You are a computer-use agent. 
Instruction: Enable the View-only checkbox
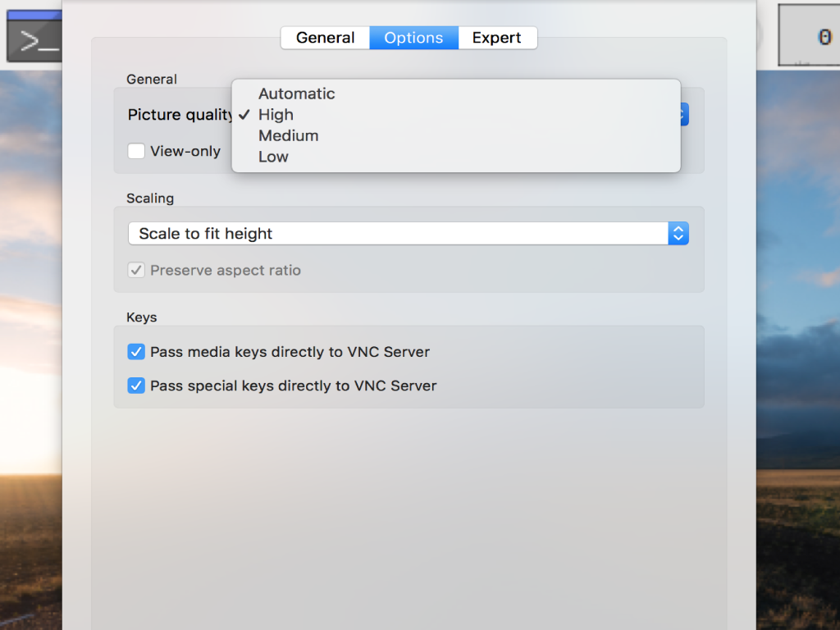point(136,151)
